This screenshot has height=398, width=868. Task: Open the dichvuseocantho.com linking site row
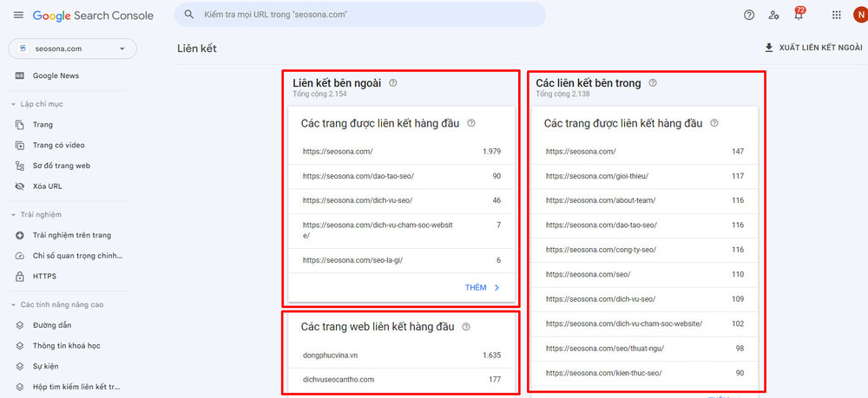click(402, 380)
